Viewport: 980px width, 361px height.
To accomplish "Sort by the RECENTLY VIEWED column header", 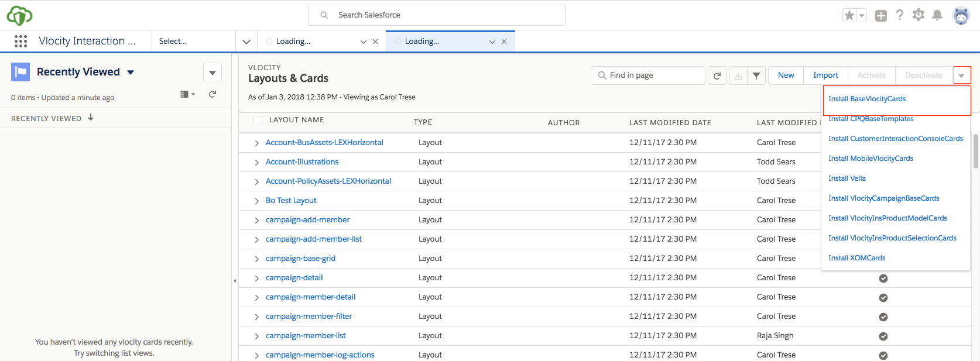I will tap(52, 118).
